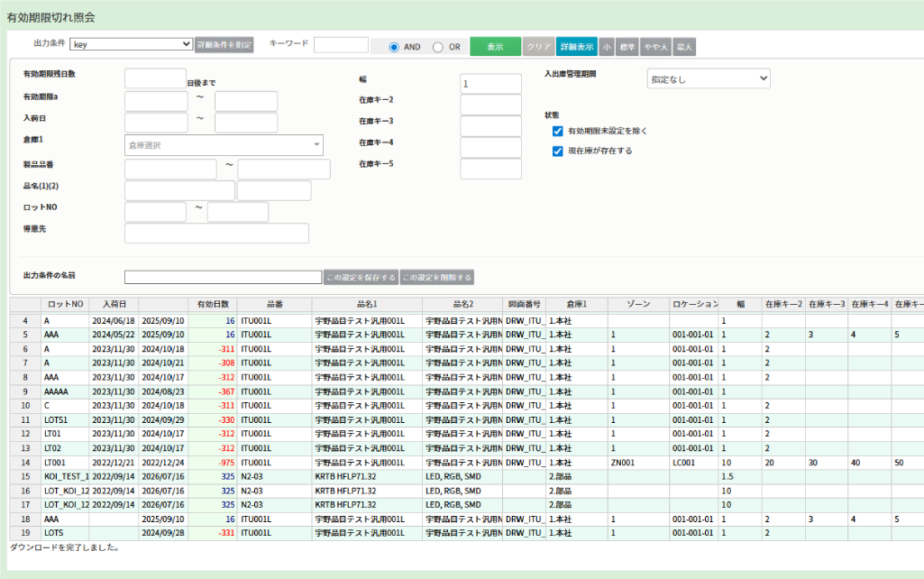
Task: Open the 倉庫選択 combo box
Action: coord(224,144)
